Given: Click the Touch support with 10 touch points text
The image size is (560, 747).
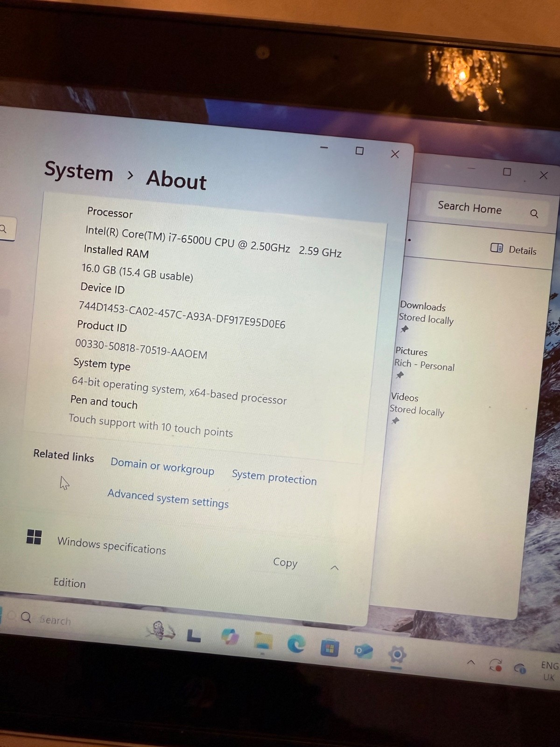Looking at the screenshot, I should click(x=151, y=425).
